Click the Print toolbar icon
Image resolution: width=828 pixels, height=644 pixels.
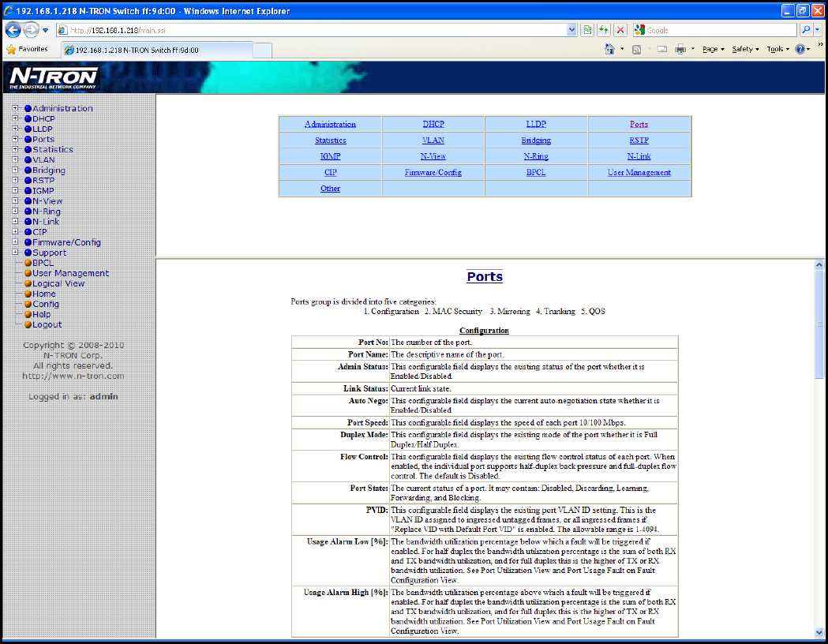tap(680, 49)
